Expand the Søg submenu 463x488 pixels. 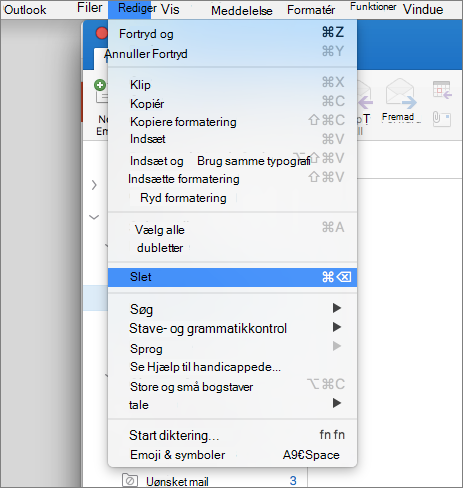(232, 309)
